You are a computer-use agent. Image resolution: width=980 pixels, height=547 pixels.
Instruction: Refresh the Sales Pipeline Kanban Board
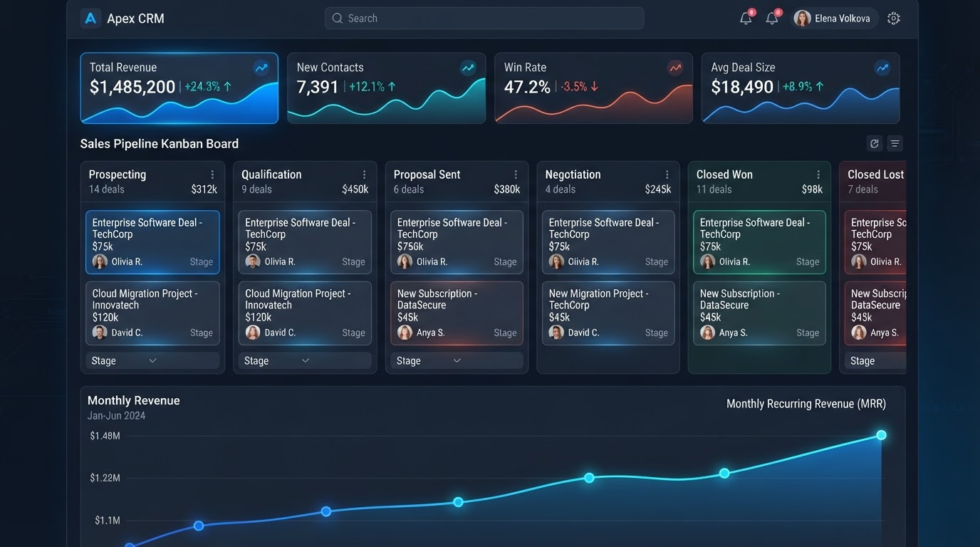(875, 144)
